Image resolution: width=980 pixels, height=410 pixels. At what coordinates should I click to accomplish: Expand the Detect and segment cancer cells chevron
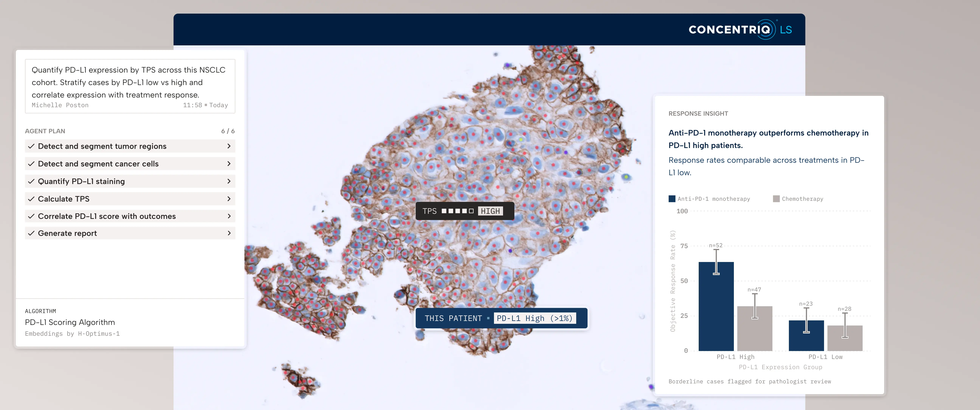[229, 164]
